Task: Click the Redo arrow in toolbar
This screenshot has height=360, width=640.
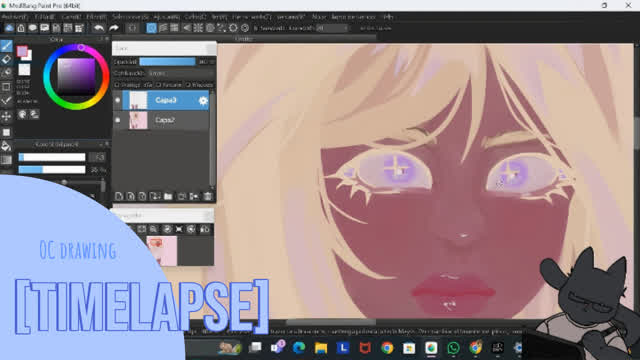Action: (x=114, y=28)
